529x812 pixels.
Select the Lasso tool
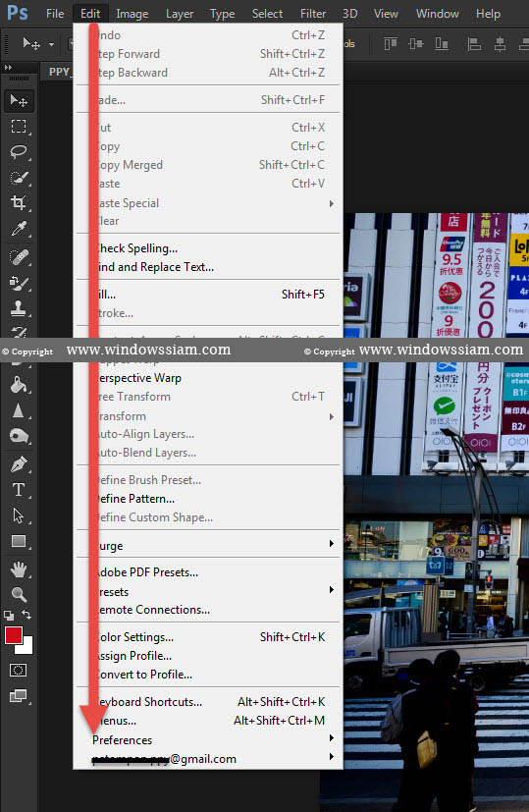[x=19, y=152]
